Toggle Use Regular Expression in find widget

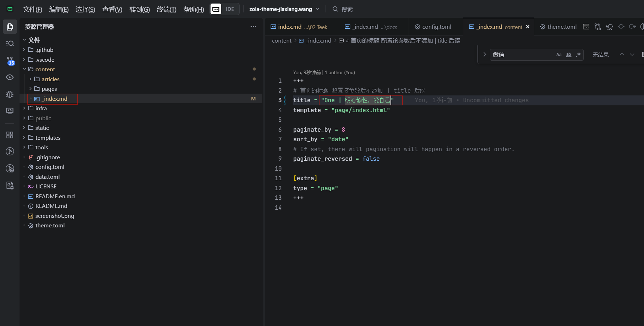click(578, 55)
